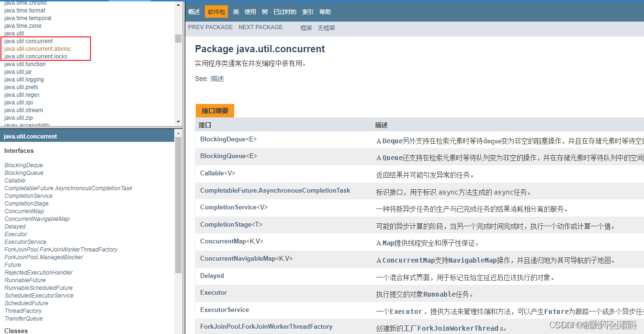Viewport: 644px width, 334px height.
Task: Open ConcurrentMap in left class list
Action: (x=24, y=211)
